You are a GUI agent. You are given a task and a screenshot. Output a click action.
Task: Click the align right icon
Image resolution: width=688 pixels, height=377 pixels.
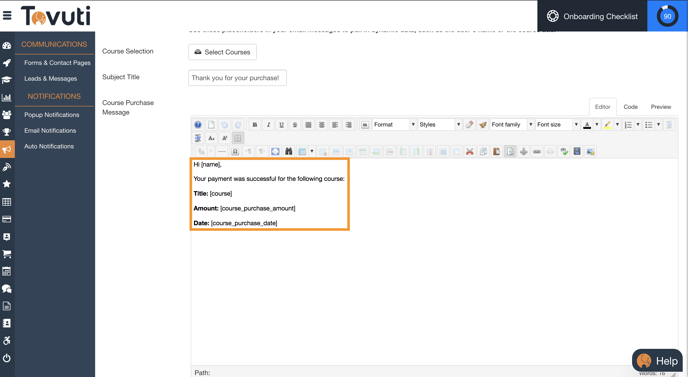pyautogui.click(x=348, y=125)
